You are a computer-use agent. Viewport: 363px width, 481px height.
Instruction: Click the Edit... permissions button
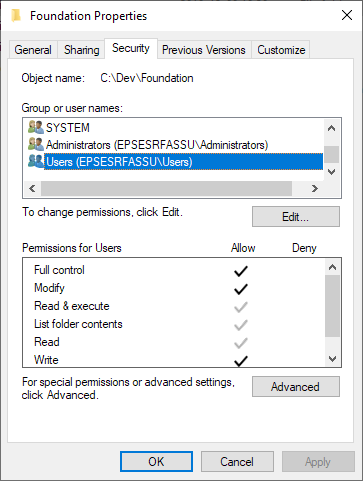(x=296, y=217)
